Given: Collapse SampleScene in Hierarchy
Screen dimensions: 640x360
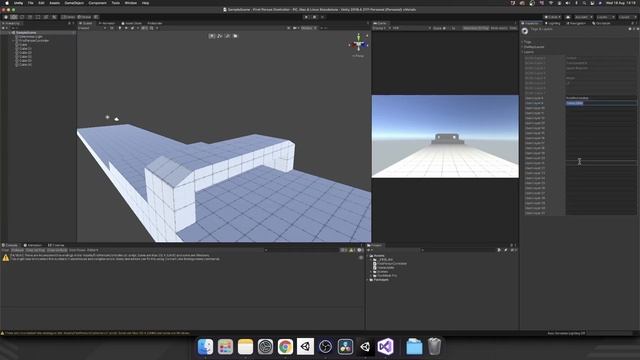Looking at the screenshot, I should click(9, 33).
